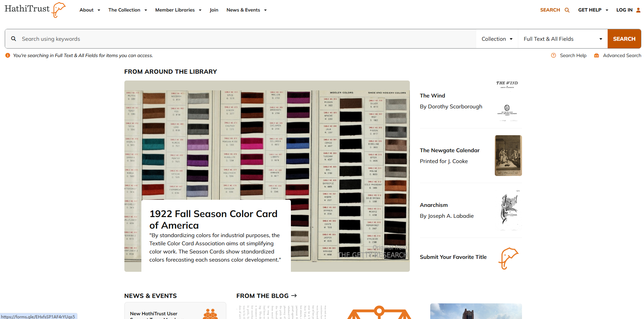Screen dimensions: 644x319
Task: Click The Newgate Calendar cover thumbnail
Action: click(508, 156)
